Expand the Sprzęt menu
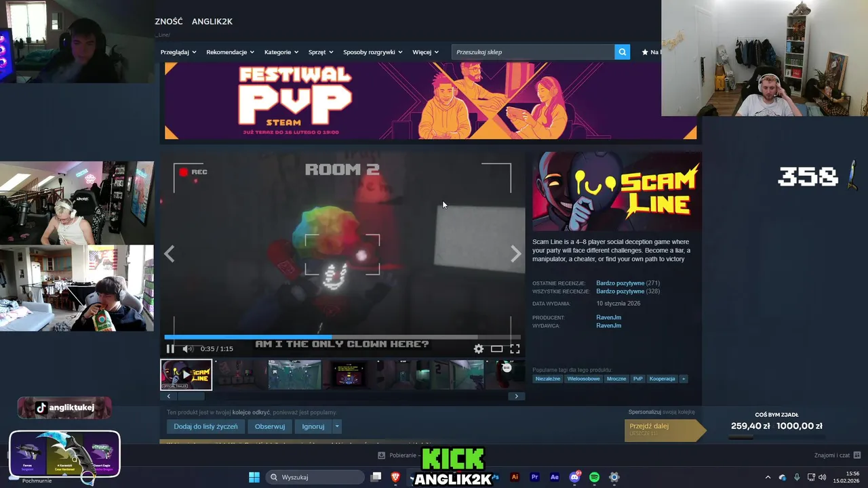Viewport: 868px width, 488px height. pos(321,52)
